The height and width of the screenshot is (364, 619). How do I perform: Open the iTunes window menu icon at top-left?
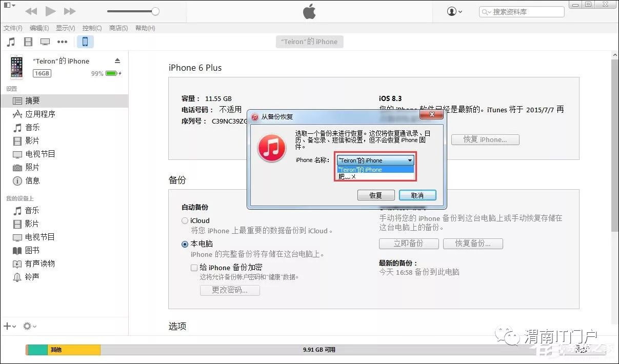pyautogui.click(x=9, y=5)
